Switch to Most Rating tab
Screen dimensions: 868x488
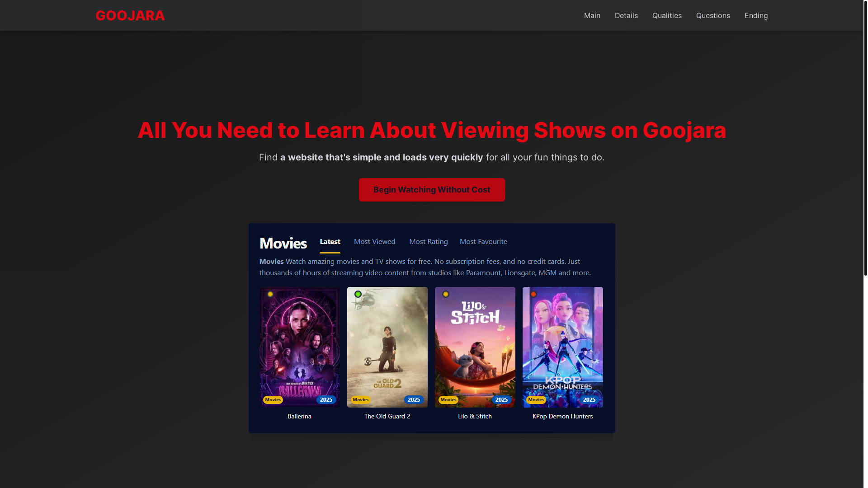click(429, 242)
